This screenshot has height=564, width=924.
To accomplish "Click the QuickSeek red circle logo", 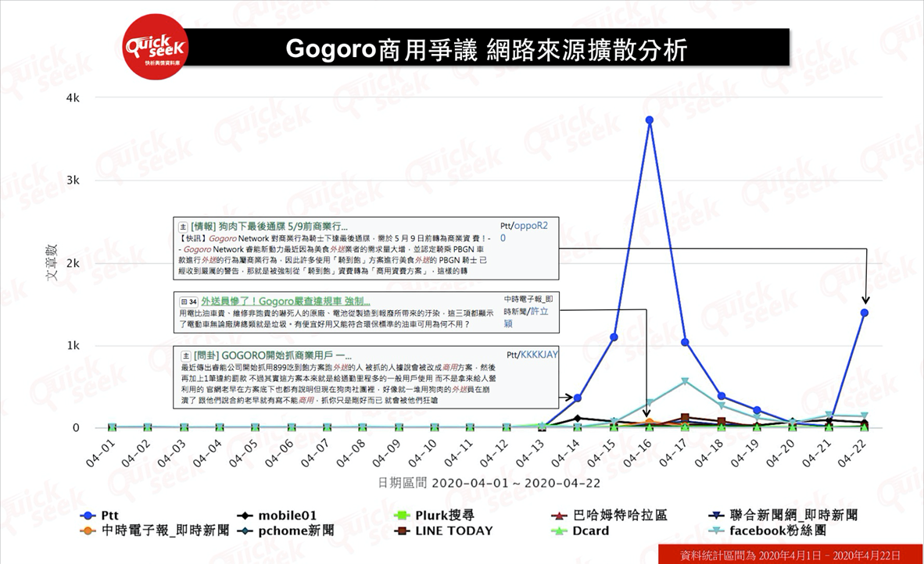I will tap(156, 47).
